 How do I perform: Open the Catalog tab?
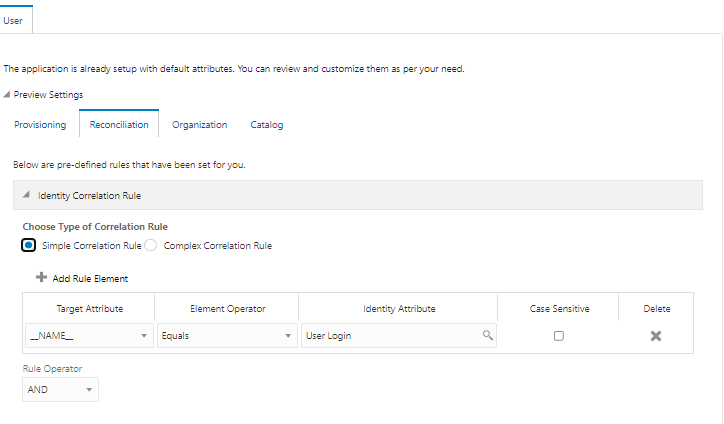coord(267,125)
